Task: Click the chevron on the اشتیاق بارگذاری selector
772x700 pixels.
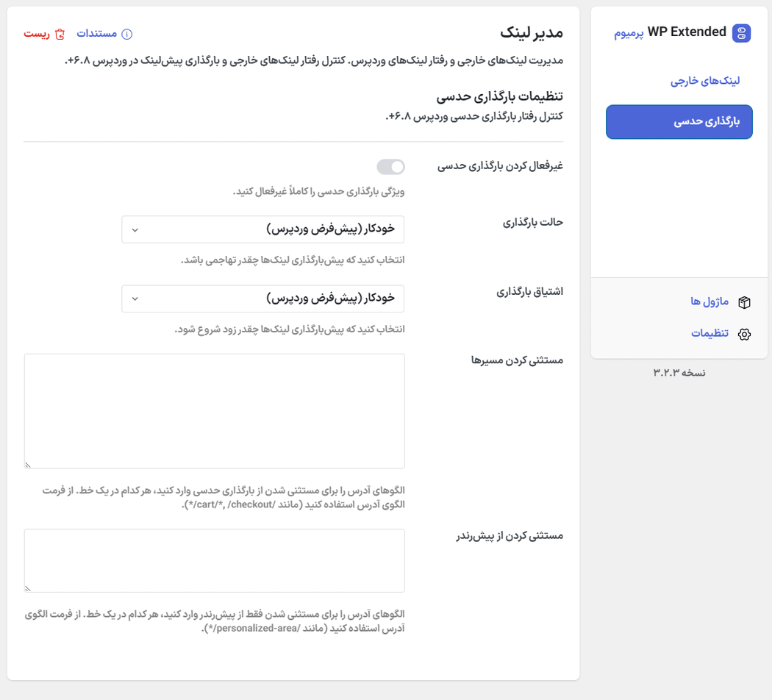Action: (135, 299)
